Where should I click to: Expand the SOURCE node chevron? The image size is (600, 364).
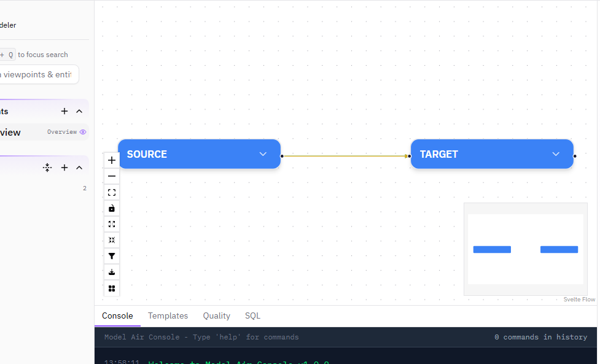[263, 154]
